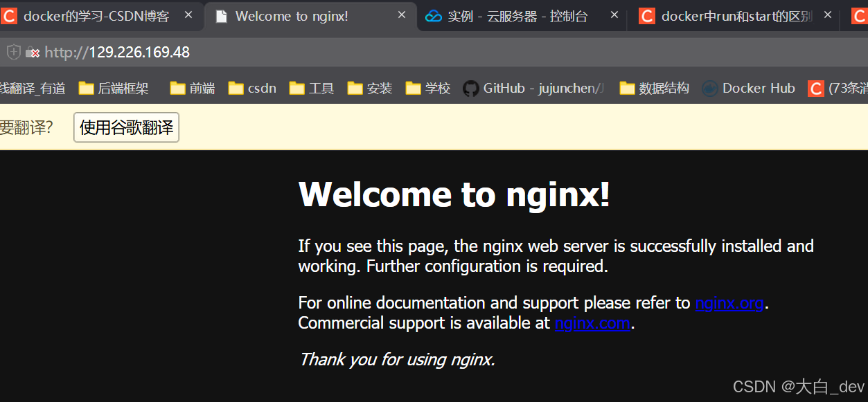Select the Welcome to nginx! tab
Screen dimensions: 868x402
[310, 16]
